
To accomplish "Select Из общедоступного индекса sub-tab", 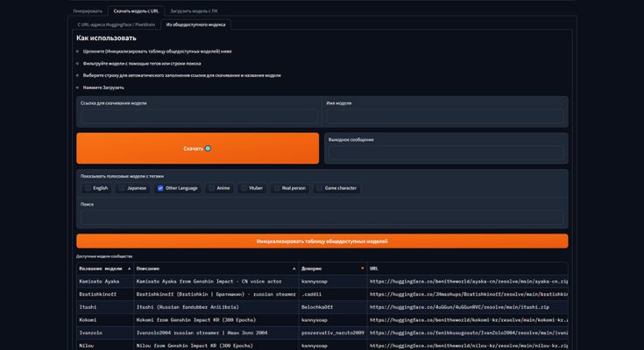I will point(198,24).
